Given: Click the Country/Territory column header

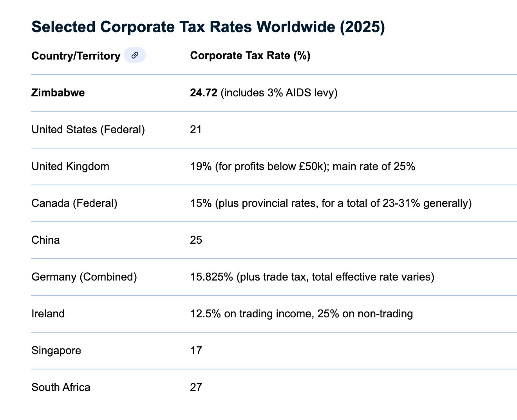Looking at the screenshot, I should coord(76,56).
